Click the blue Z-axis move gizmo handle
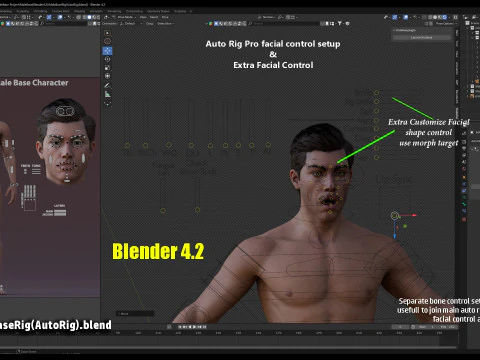 pos(395,235)
